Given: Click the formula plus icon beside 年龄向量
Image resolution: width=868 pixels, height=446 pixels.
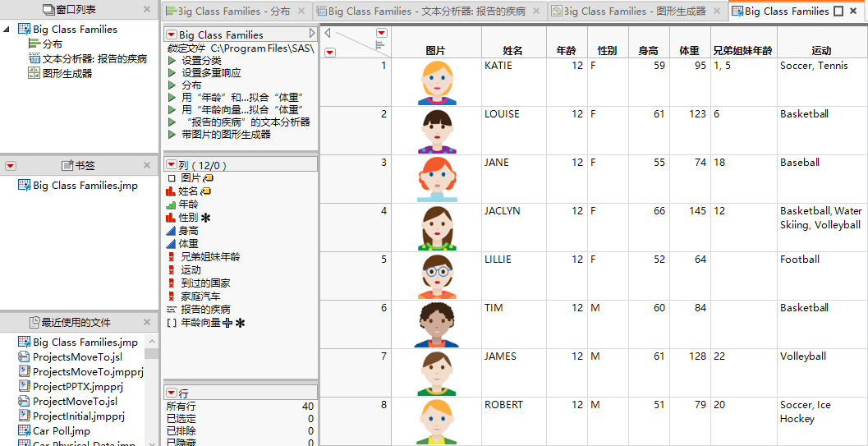Looking at the screenshot, I should [227, 323].
